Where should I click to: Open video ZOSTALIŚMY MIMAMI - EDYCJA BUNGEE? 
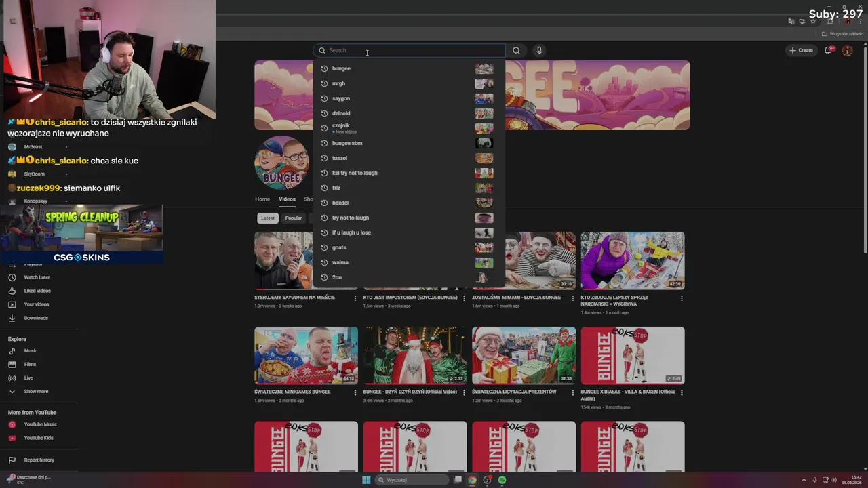pyautogui.click(x=524, y=260)
